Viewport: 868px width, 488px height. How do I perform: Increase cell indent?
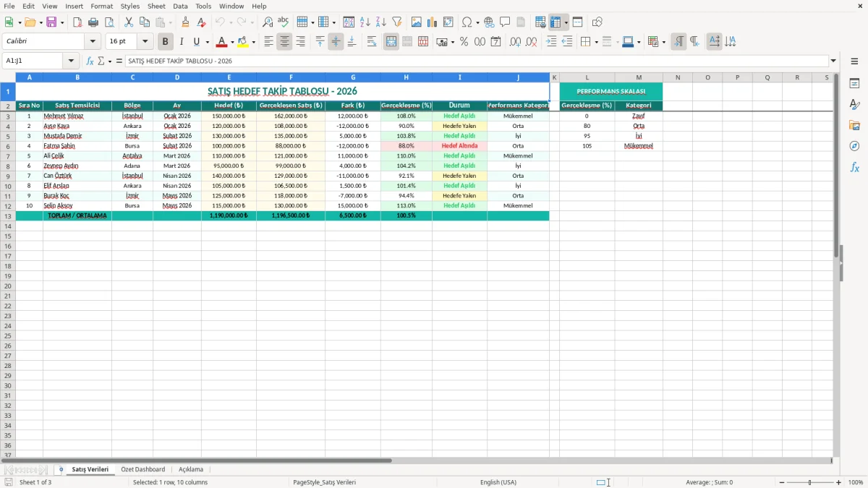(x=551, y=42)
